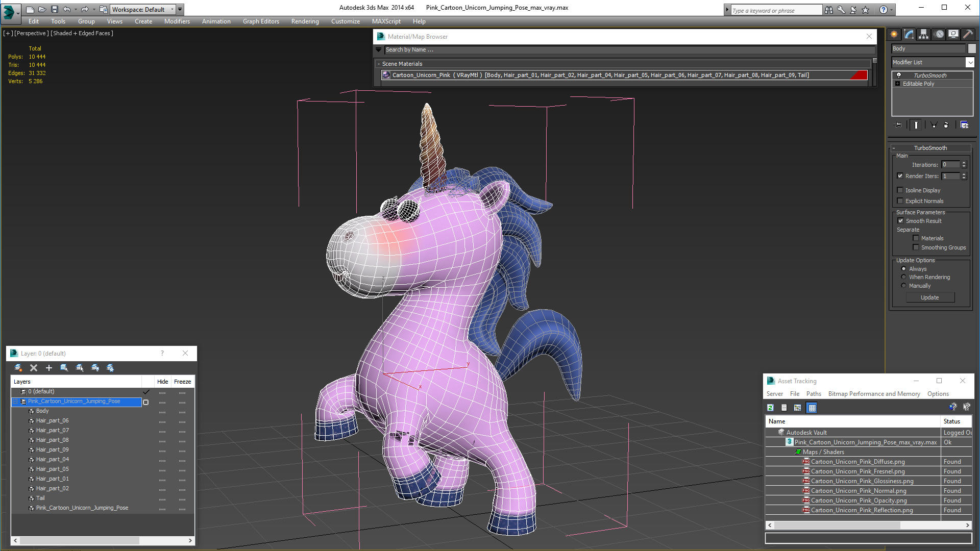Open Bitmap Performance and Memory menu
This screenshot has width=980, height=551.
[x=874, y=394]
